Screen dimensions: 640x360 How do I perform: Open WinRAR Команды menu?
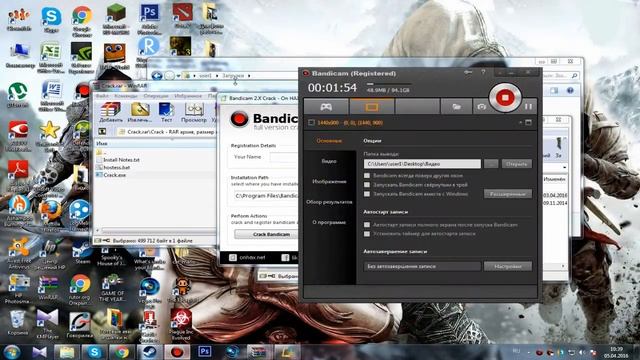click(126, 96)
